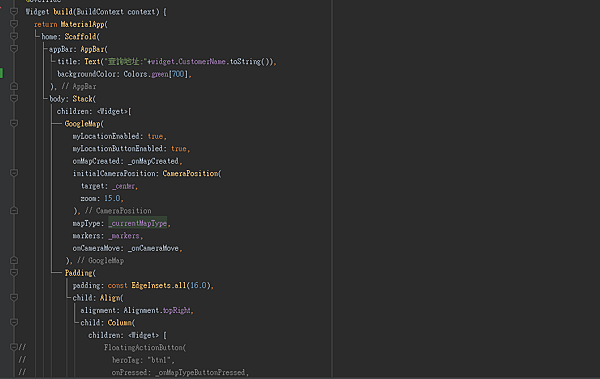Fold the child Align block
The width and height of the screenshot is (600, 379).
pyautogui.click(x=14, y=298)
